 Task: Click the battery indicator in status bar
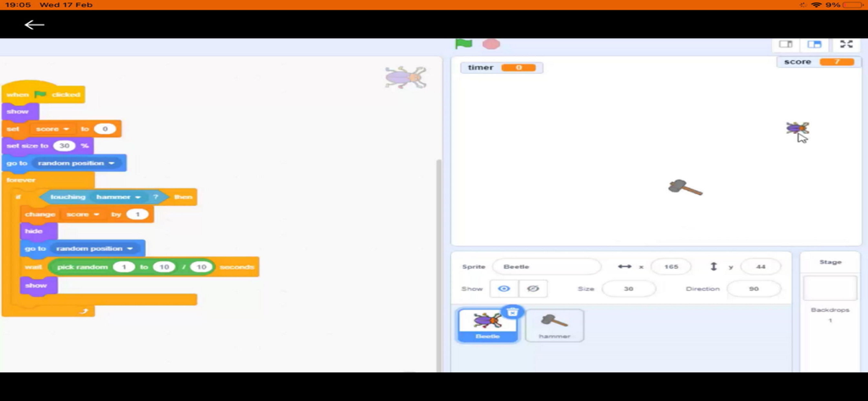[852, 5]
